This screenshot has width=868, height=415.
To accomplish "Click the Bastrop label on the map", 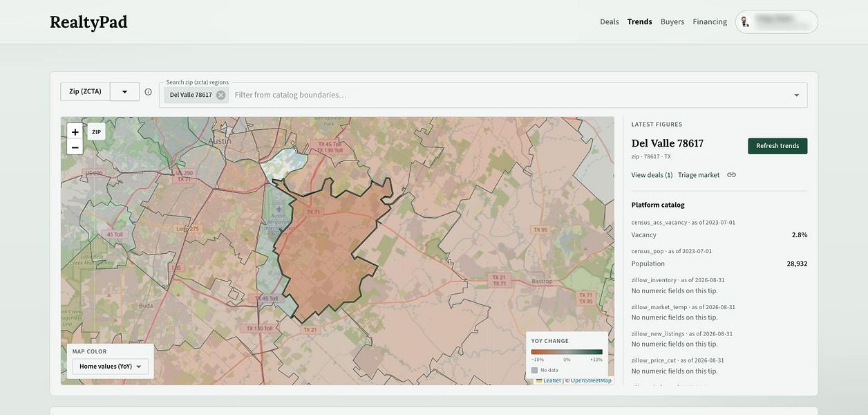I will click(542, 281).
